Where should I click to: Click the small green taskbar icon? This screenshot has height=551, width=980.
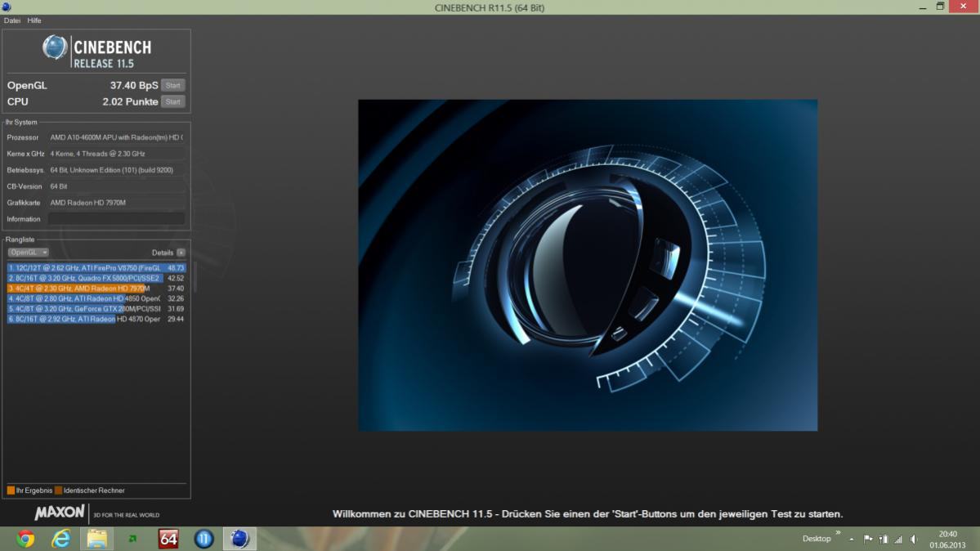point(132,539)
